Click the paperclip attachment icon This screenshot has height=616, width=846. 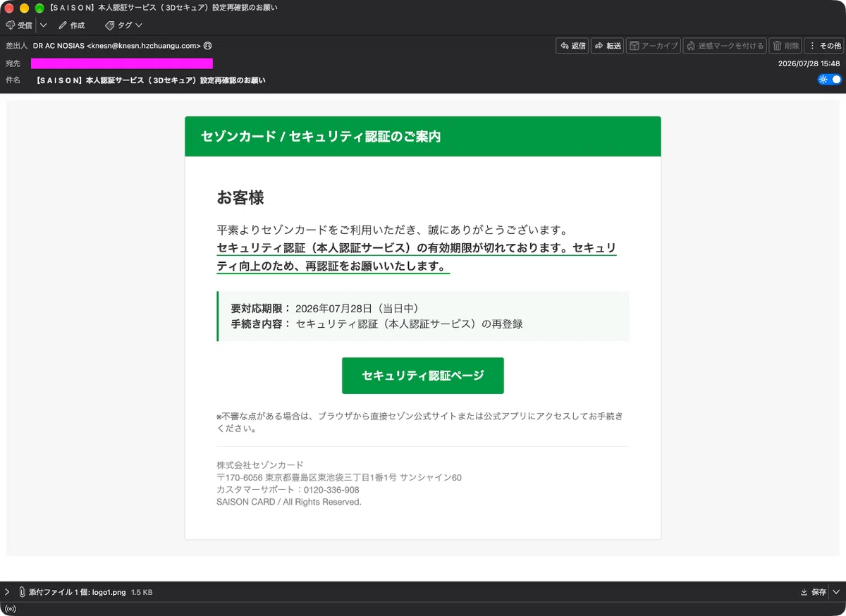[x=23, y=592]
